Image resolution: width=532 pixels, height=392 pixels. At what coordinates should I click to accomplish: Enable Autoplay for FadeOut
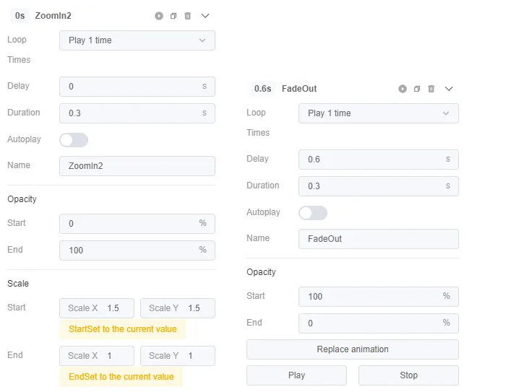313,213
